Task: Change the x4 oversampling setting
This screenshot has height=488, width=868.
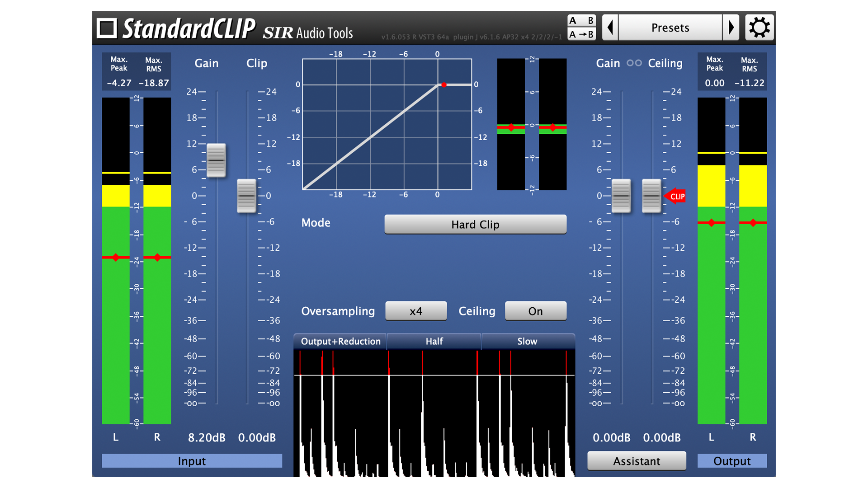Action: [x=416, y=311]
